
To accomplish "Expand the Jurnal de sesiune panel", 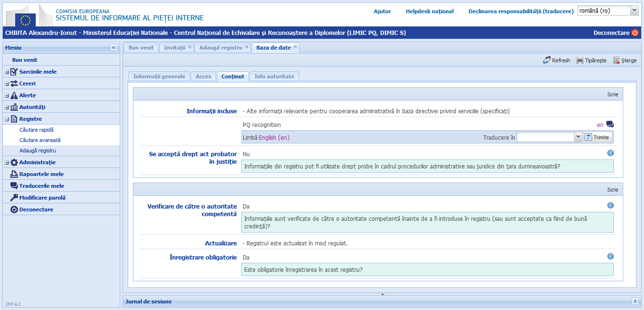I will click(635, 301).
